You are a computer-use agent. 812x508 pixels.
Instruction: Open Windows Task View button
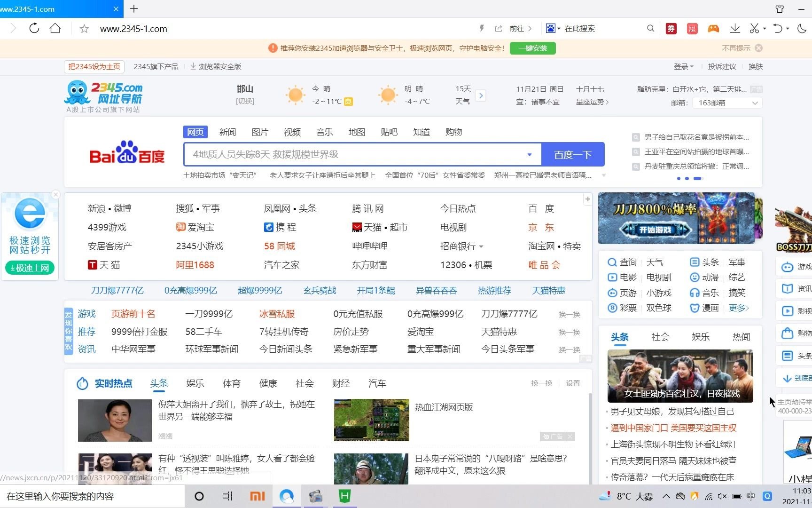[227, 496]
